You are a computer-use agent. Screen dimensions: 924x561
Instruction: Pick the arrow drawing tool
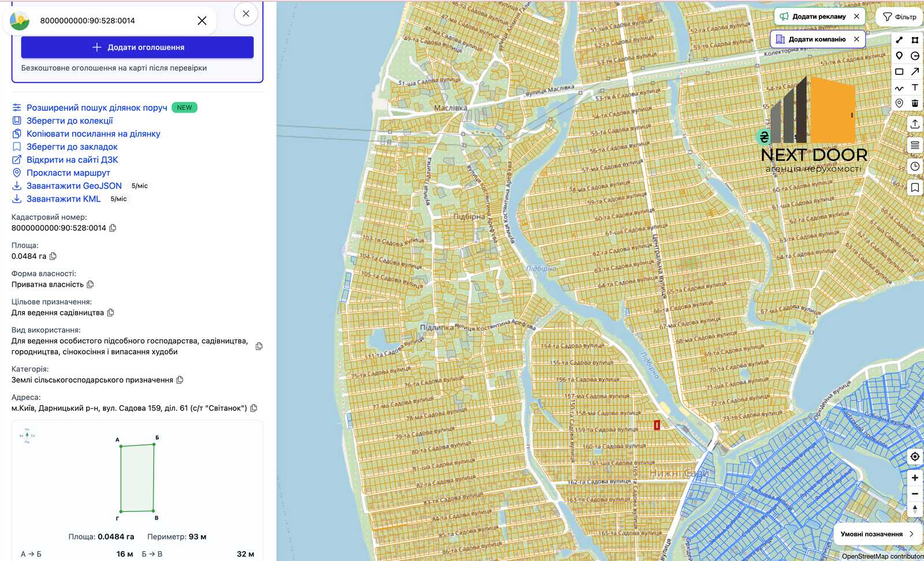915,72
